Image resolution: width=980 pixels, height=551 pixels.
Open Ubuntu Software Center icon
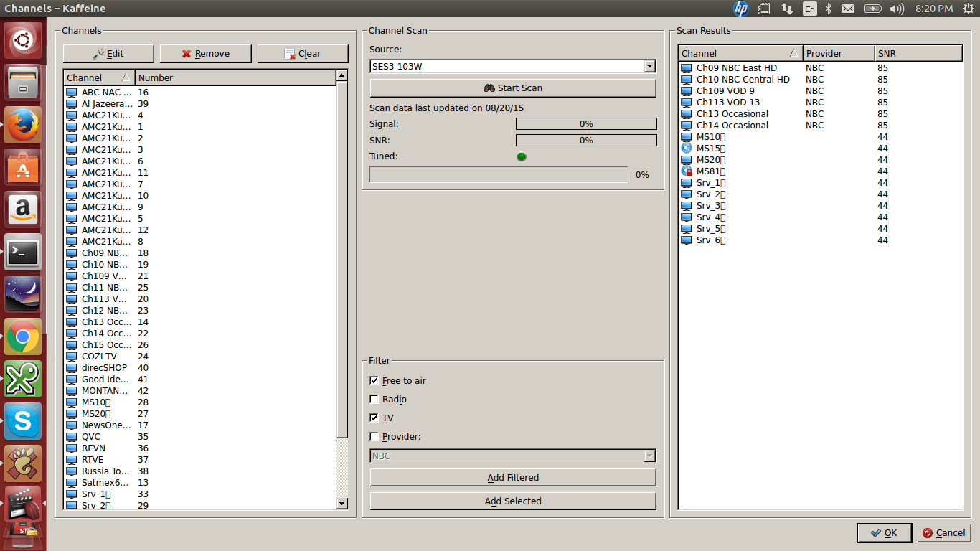(x=23, y=167)
